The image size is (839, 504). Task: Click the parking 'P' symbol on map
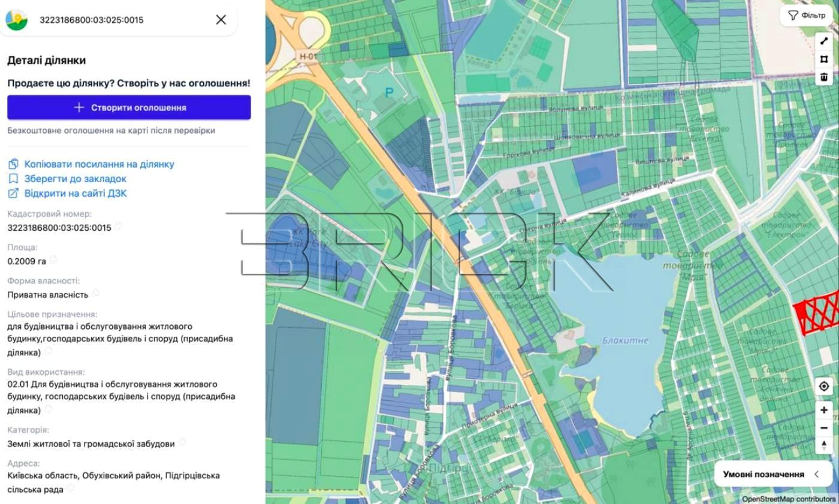click(390, 93)
